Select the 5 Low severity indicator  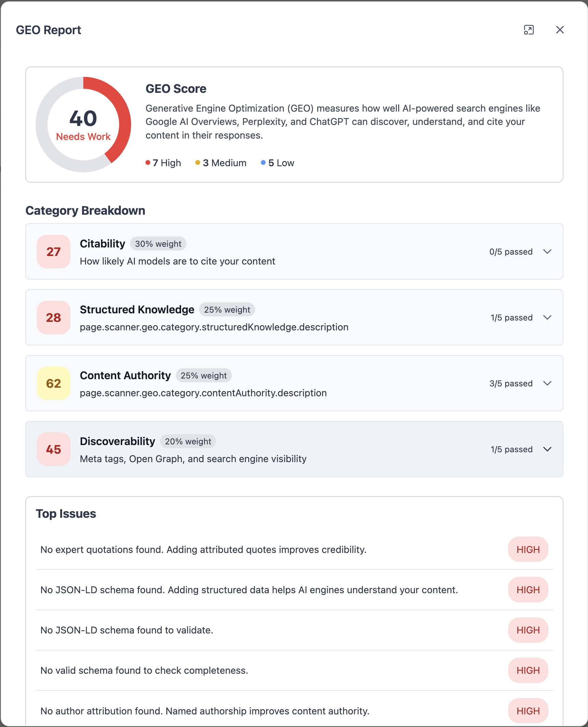pos(278,163)
